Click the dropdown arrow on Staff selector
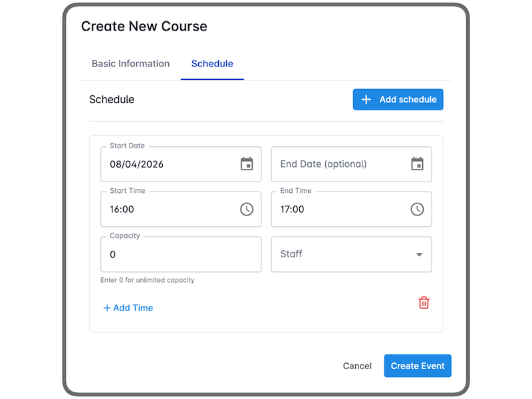 pyautogui.click(x=419, y=254)
